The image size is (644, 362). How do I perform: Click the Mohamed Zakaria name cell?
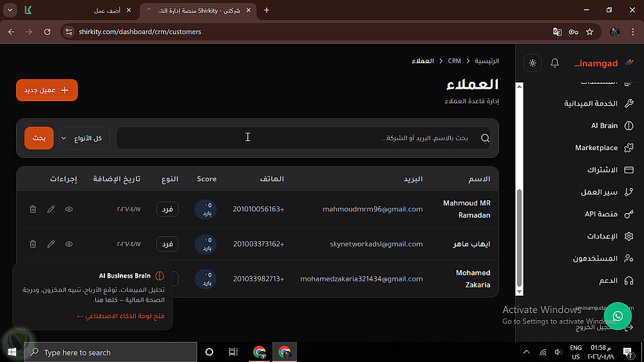[x=473, y=279]
